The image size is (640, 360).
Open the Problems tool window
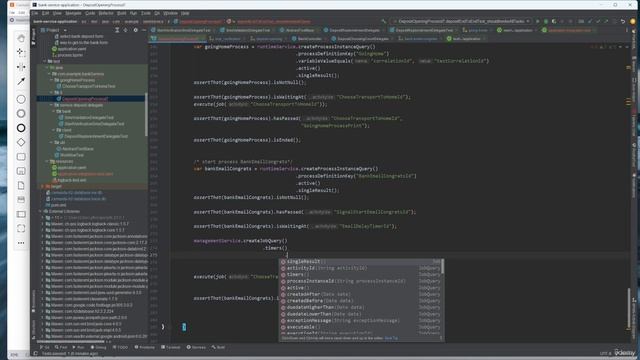click(145, 347)
